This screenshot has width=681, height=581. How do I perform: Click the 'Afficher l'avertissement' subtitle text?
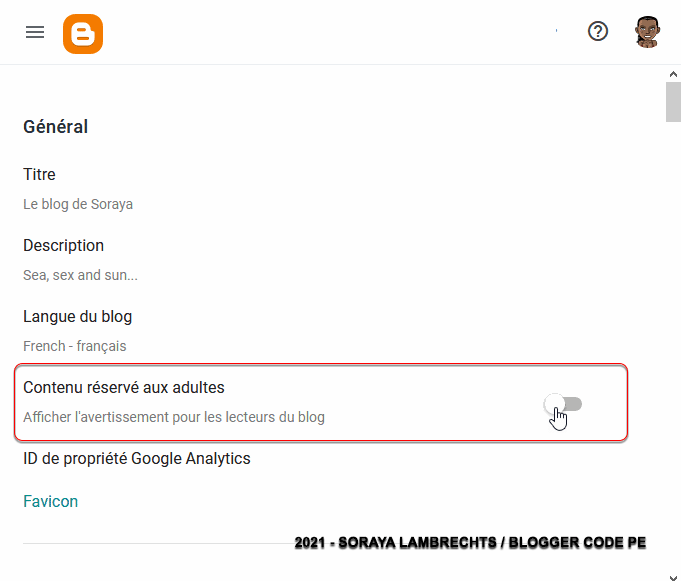click(x=173, y=417)
